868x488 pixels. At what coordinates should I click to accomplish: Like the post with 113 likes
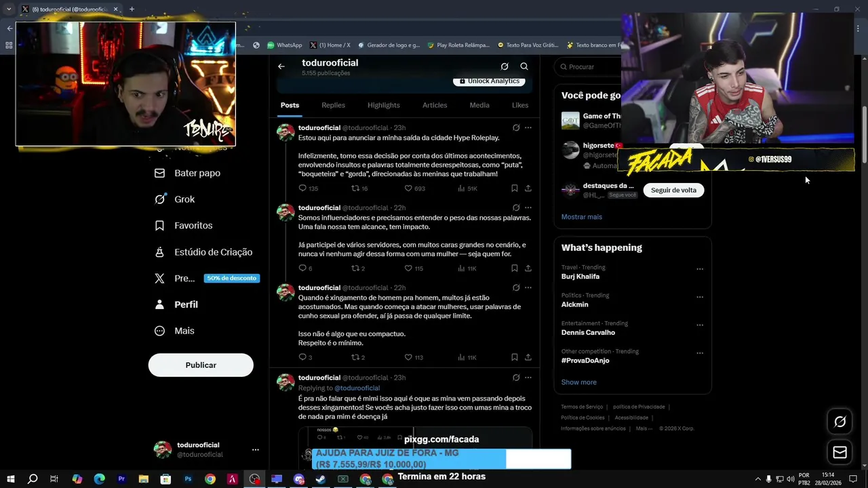pos(408,357)
